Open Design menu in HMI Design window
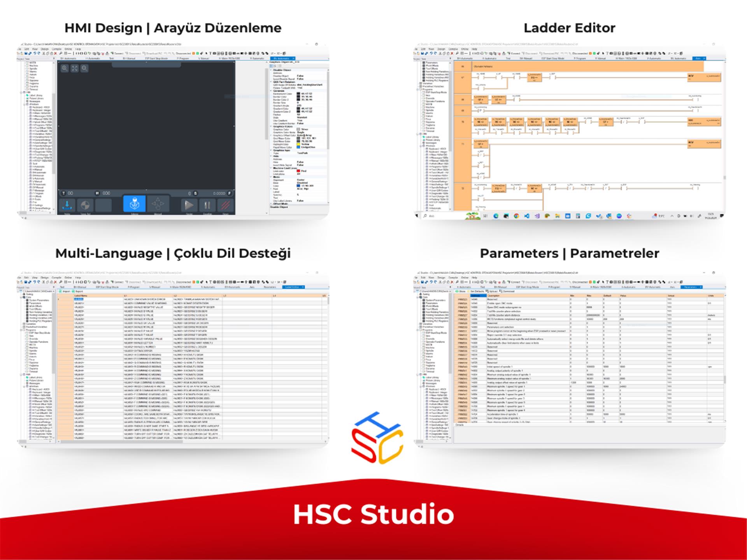The height and width of the screenshot is (560, 747). [x=45, y=49]
